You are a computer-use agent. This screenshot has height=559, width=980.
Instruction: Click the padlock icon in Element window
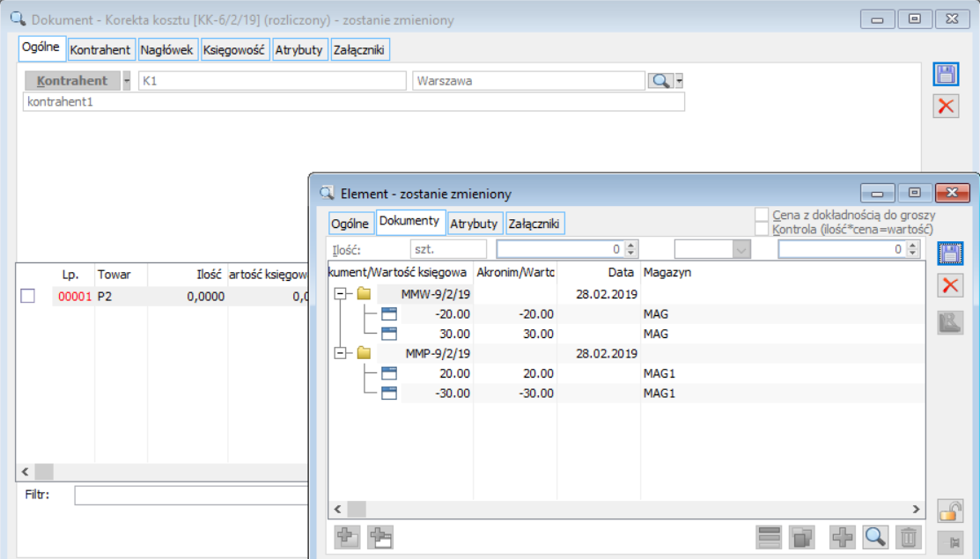(x=950, y=511)
